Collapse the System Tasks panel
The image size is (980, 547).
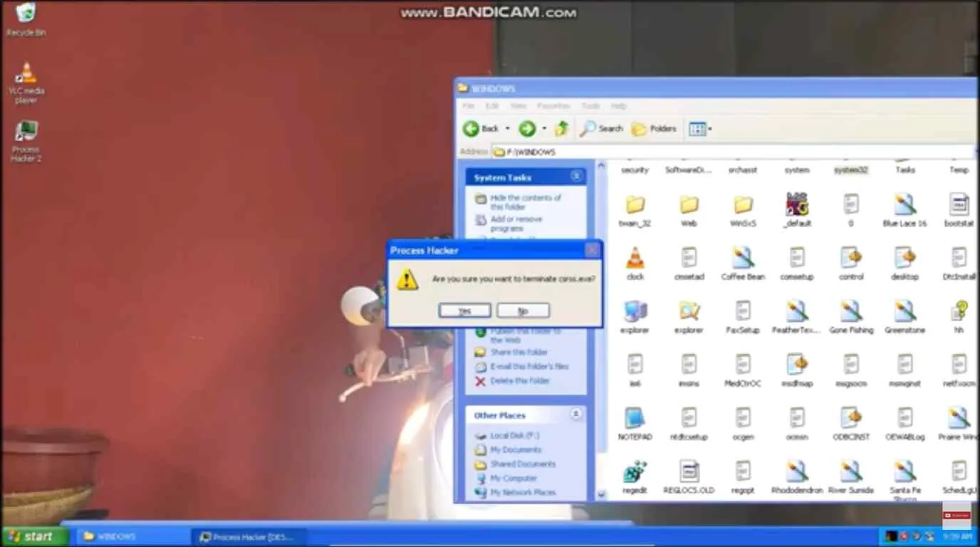pos(576,177)
